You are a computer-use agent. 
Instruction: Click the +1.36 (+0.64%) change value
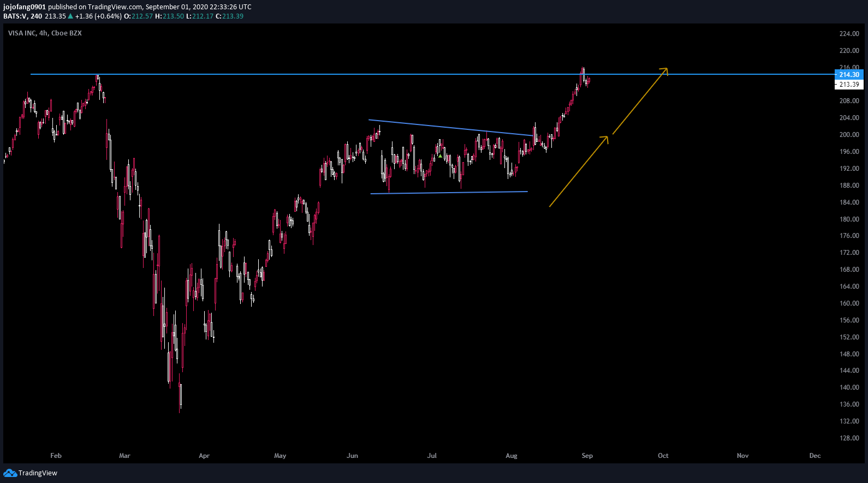coord(98,16)
